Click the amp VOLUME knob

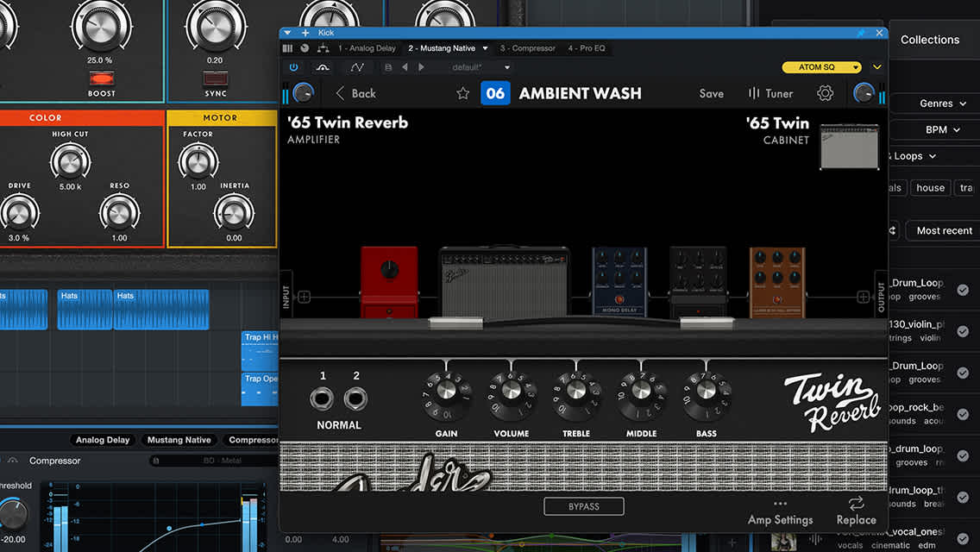click(512, 391)
